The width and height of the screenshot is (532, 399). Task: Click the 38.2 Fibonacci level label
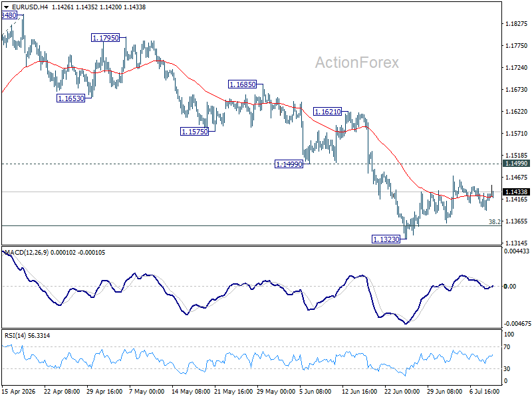[494, 222]
